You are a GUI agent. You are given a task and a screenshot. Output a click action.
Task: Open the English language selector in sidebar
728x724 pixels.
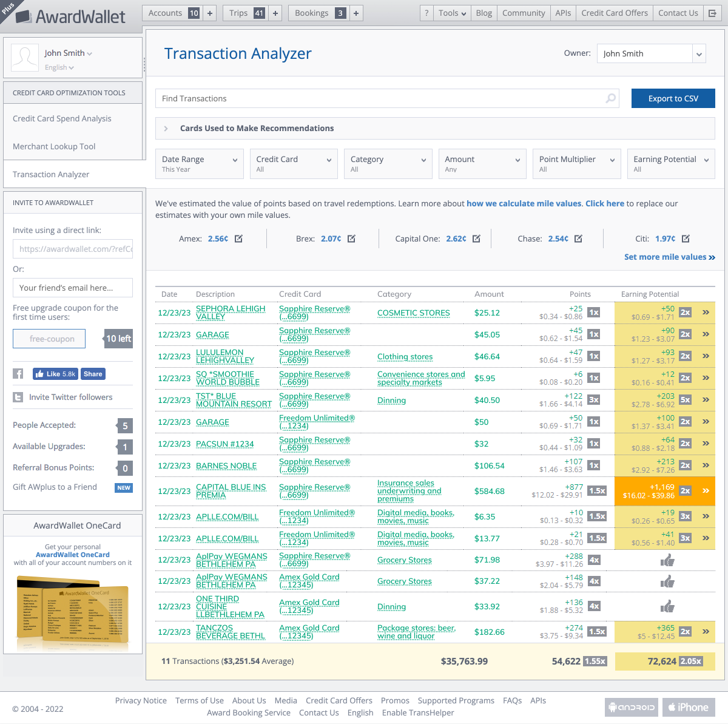(59, 67)
